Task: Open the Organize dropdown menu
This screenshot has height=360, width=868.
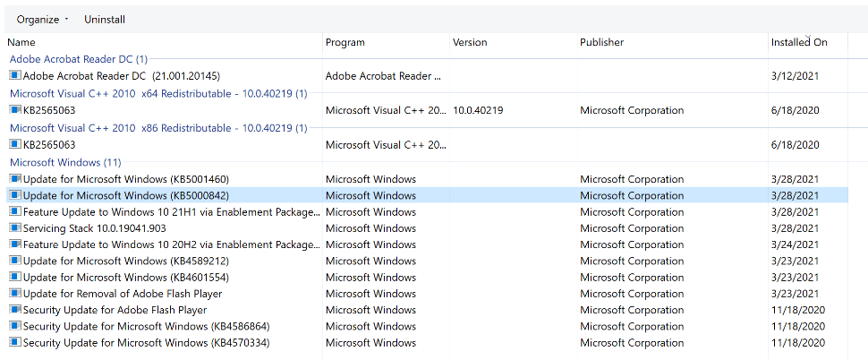Action: click(43, 20)
